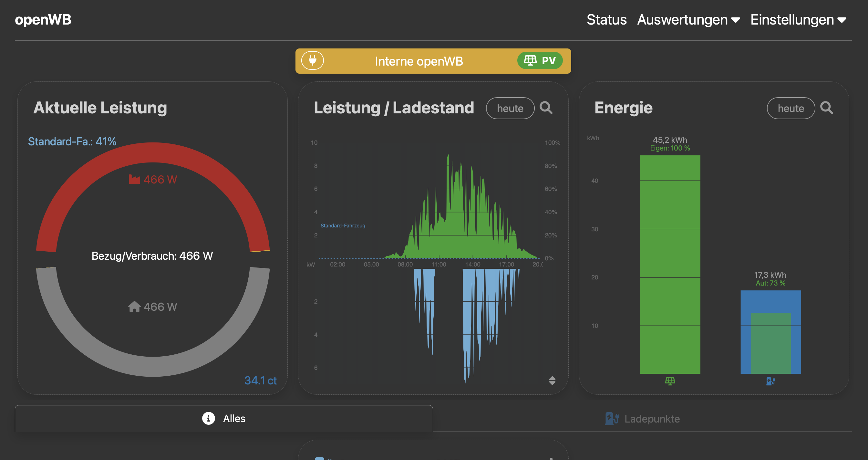Screen dimensions: 868x460
Task: Toggle heute range in Leistung / Ladestand panel
Action: [510, 108]
